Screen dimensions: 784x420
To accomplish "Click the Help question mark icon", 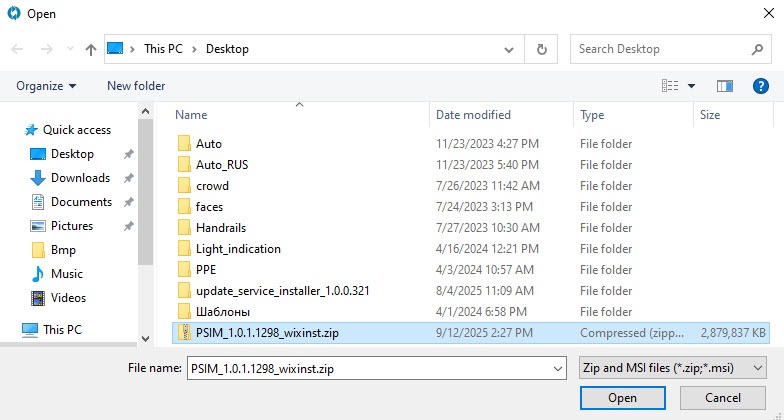I will [x=759, y=86].
